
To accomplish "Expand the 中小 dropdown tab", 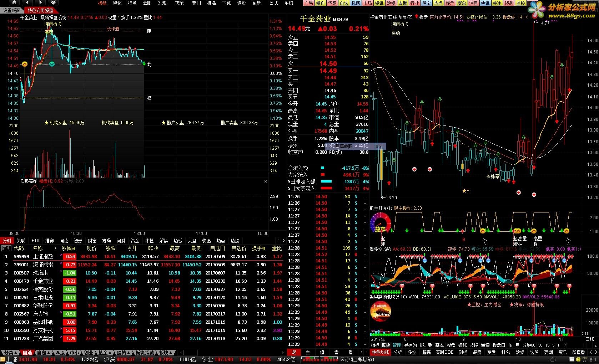I will coord(75,353).
